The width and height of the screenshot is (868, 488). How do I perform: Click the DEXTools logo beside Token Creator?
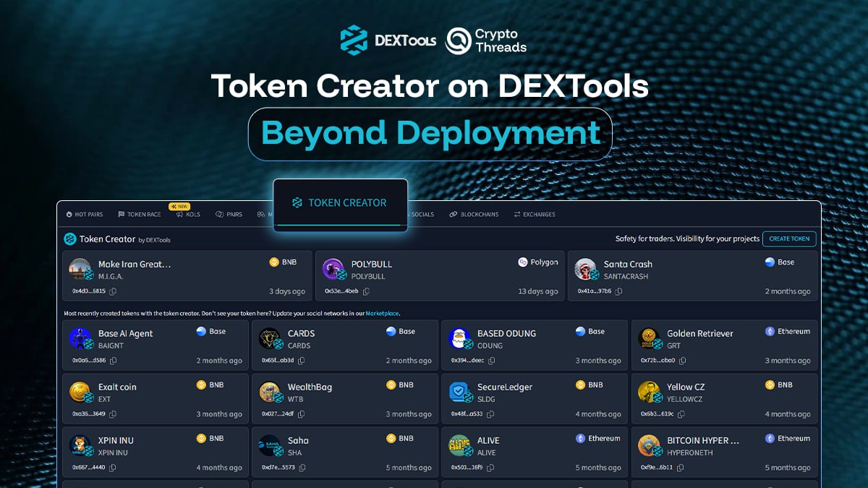pos(69,240)
